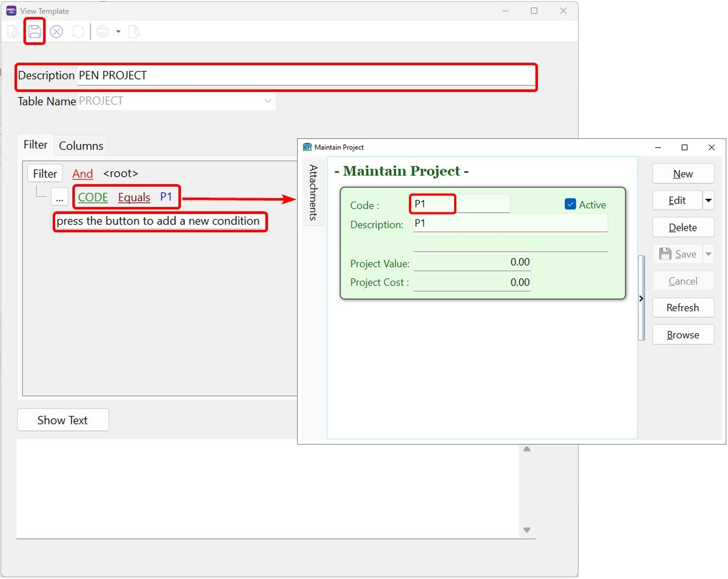Viewport: 728px width, 579px height.
Task: Click the View Template app icon in title bar
Action: click(11, 11)
